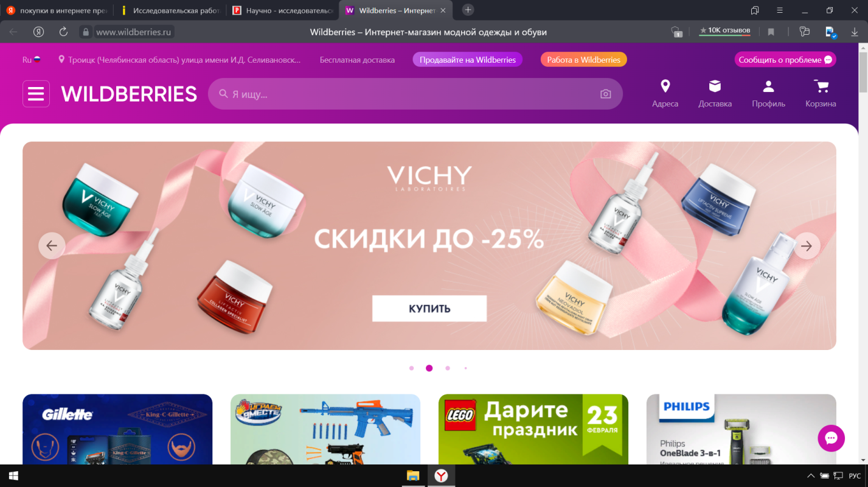Open the Ru language and country selector
Viewport: 868px width, 487px height.
(32, 60)
